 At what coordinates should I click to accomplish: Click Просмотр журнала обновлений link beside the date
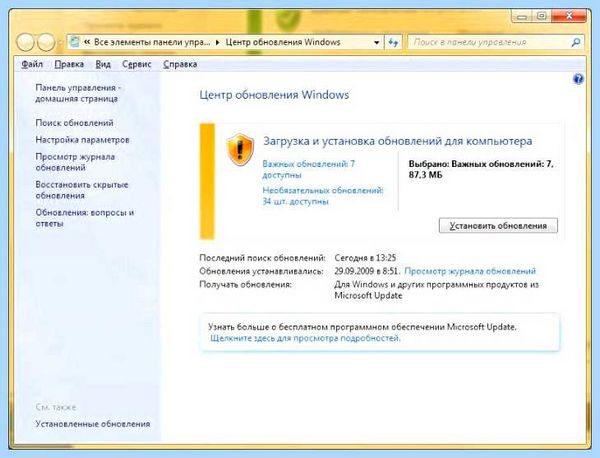tap(470, 271)
